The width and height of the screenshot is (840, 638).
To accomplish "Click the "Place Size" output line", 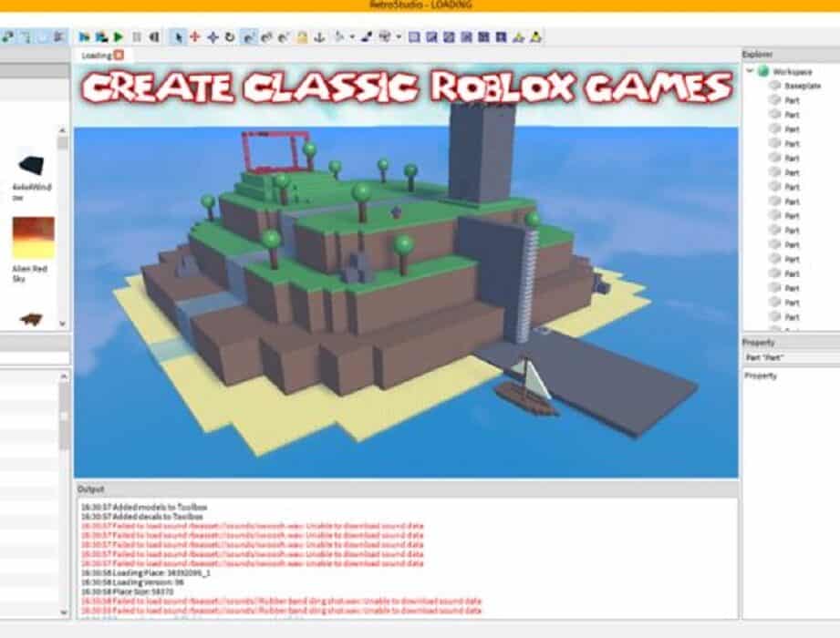I will point(127,592).
